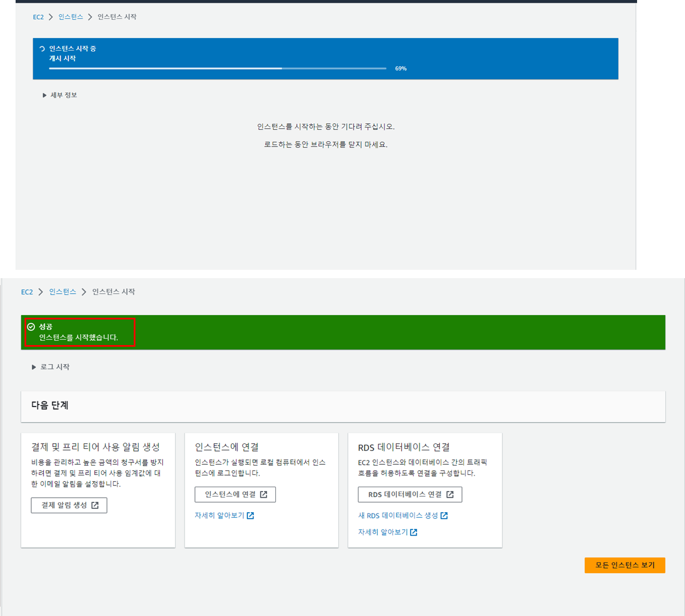The height and width of the screenshot is (616, 685).
Task: Open 새 RDS 데이터베이스 생성 link
Action: 398,516
